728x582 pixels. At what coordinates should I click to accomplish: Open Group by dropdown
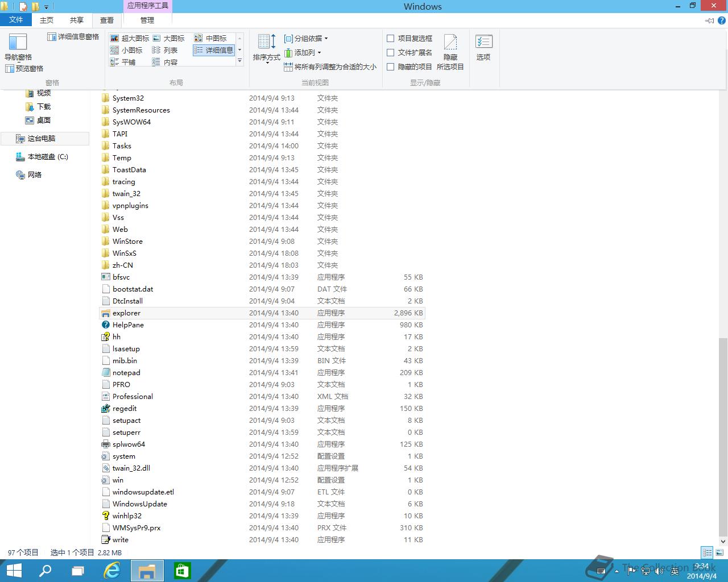tap(306, 39)
